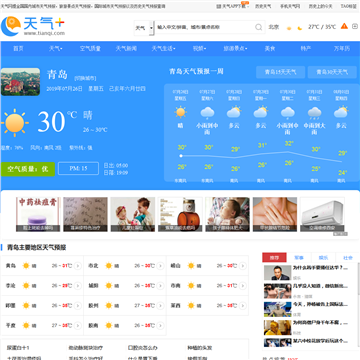The width and height of the screenshot is (360, 360).
Task: Click the city search input field
Action: pyautogui.click(x=205, y=27)
